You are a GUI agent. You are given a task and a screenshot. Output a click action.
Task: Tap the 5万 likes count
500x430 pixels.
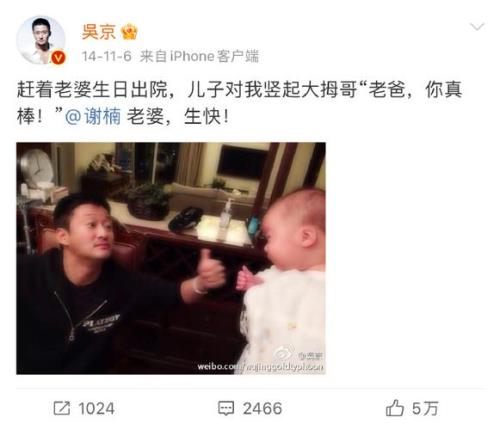pyautogui.click(x=425, y=409)
